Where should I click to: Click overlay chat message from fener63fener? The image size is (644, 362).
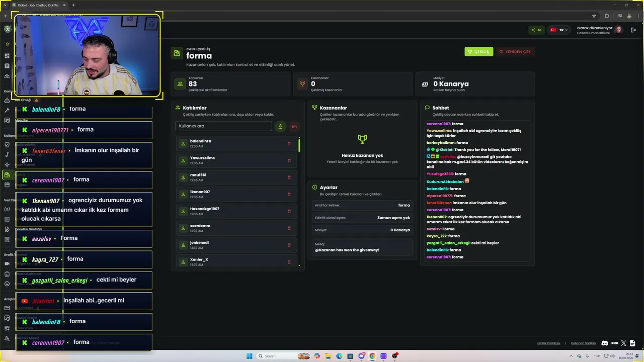[84, 155]
